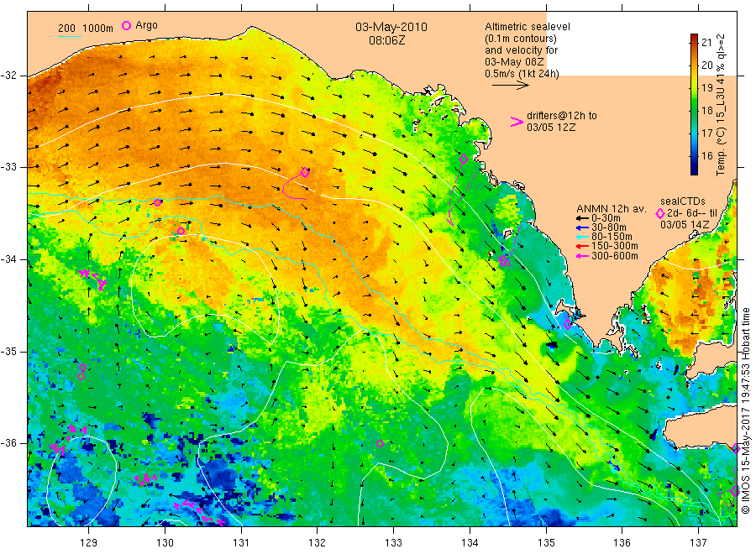The height and width of the screenshot is (554, 756).
Task: Click the 'Altimetric sealevel' text
Action: click(x=528, y=27)
